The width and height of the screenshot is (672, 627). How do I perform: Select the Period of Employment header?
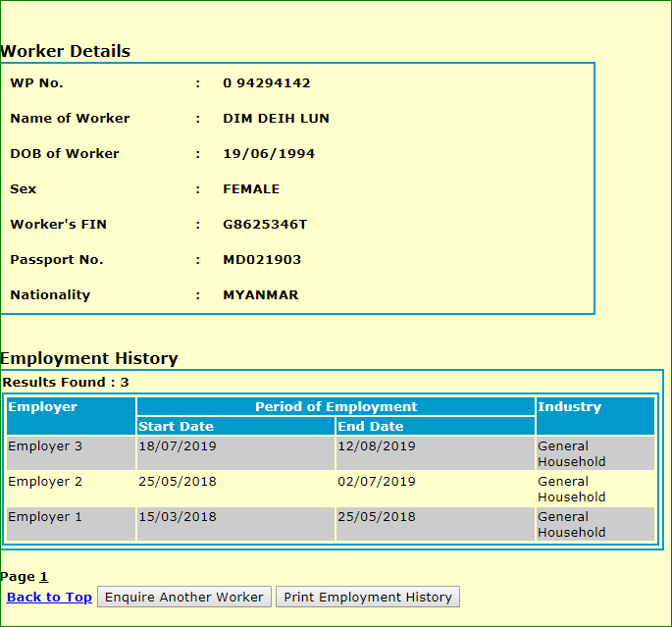tap(336, 407)
